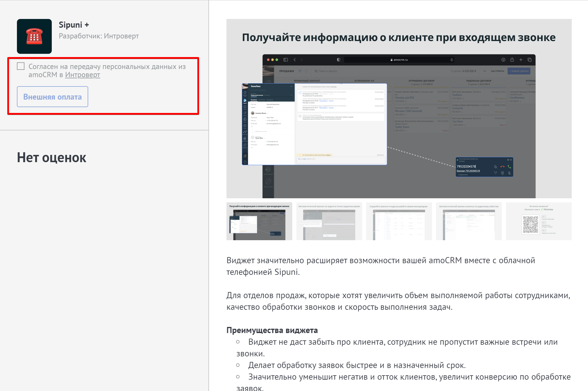Click the Sipuni + widget title
Viewport: 588px width, 391px height.
click(x=74, y=25)
